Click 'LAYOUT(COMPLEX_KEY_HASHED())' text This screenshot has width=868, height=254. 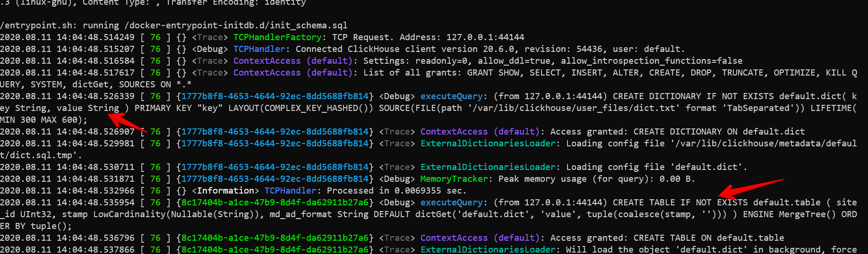click(301, 108)
